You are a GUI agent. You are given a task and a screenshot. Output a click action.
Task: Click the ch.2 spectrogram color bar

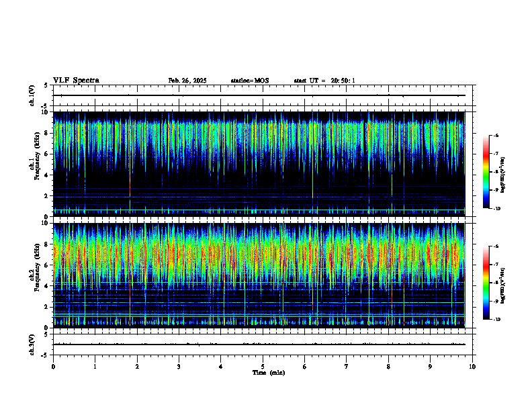tap(486, 283)
